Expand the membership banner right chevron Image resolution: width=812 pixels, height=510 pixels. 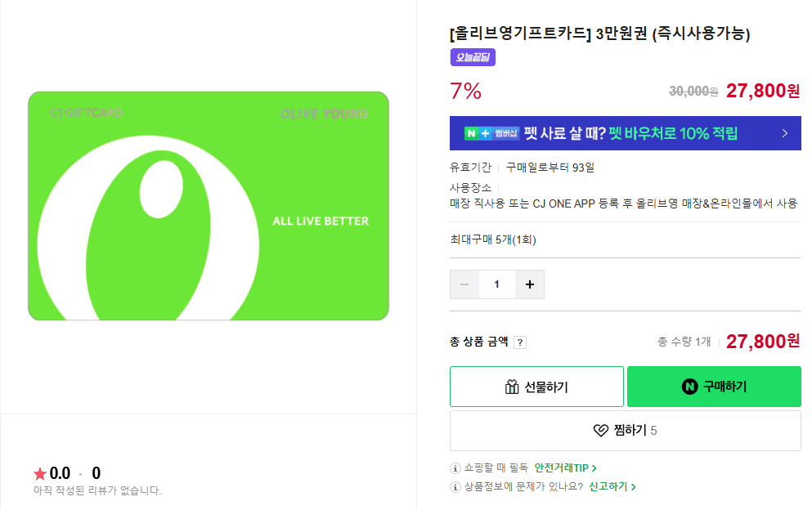[784, 133]
